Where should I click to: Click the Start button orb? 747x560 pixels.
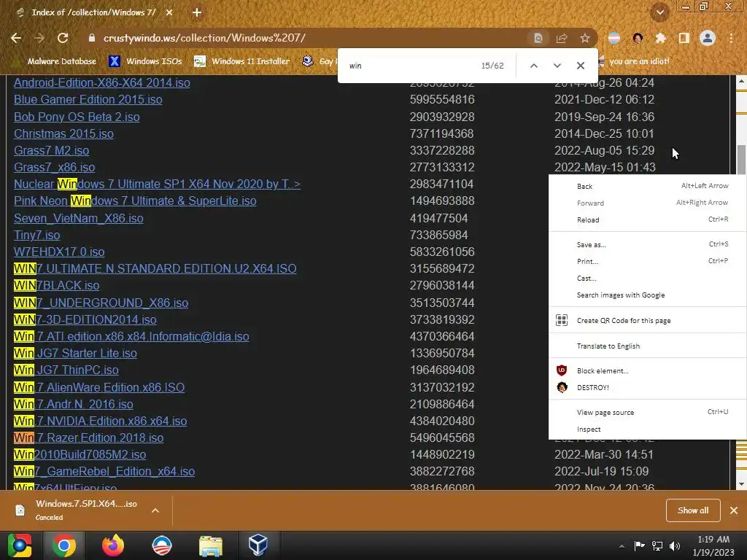tap(20, 545)
